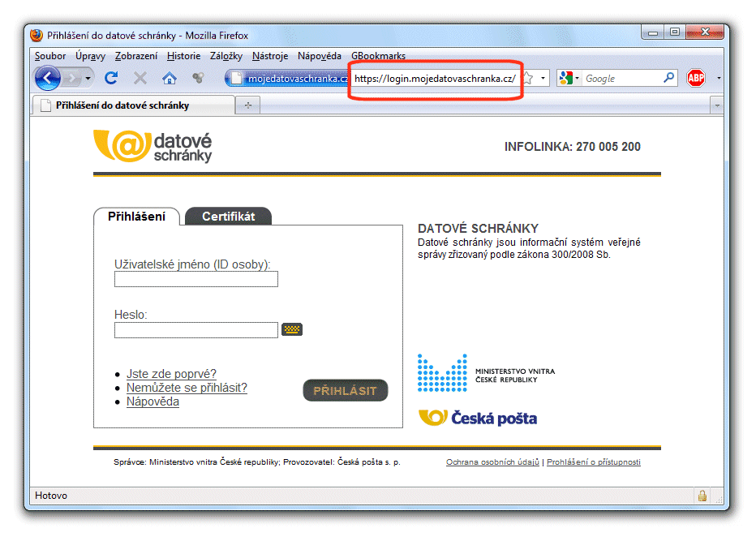Focus the Heslo password field
Viewport: 756px width, 541px height.
pos(196,330)
